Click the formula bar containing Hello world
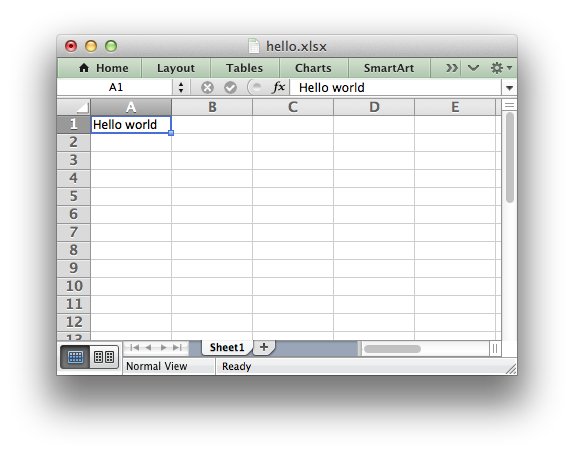Image resolution: width=574 pixels, height=454 pixels. pos(395,88)
